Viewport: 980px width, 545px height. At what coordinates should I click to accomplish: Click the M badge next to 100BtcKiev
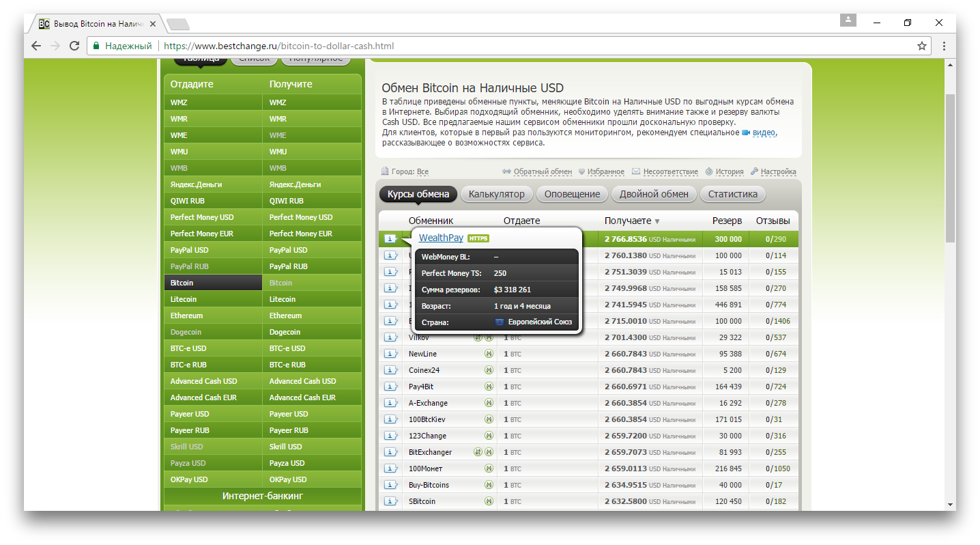click(489, 419)
